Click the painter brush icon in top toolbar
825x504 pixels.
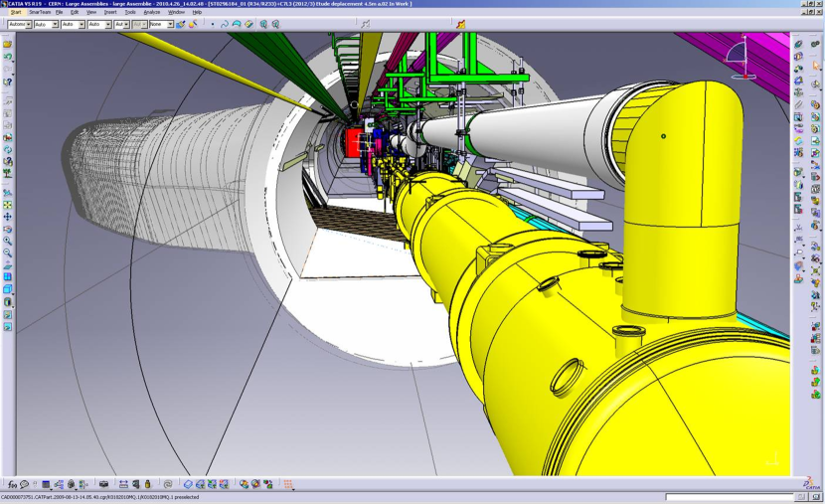pos(180,24)
